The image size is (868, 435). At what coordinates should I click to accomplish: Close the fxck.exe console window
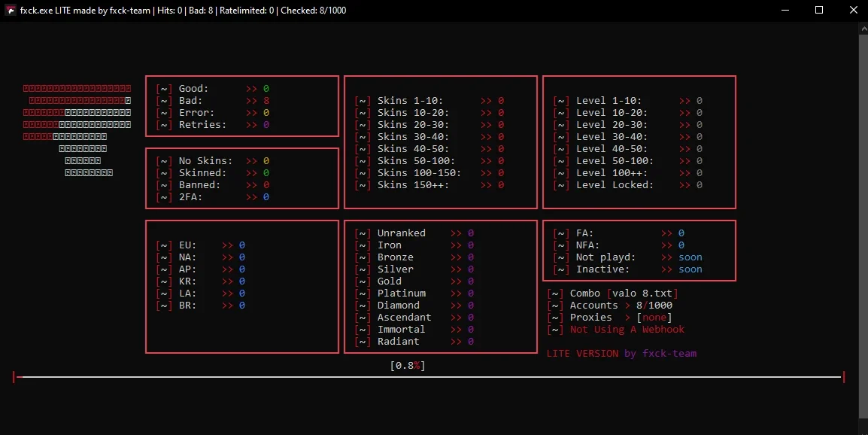pyautogui.click(x=853, y=10)
